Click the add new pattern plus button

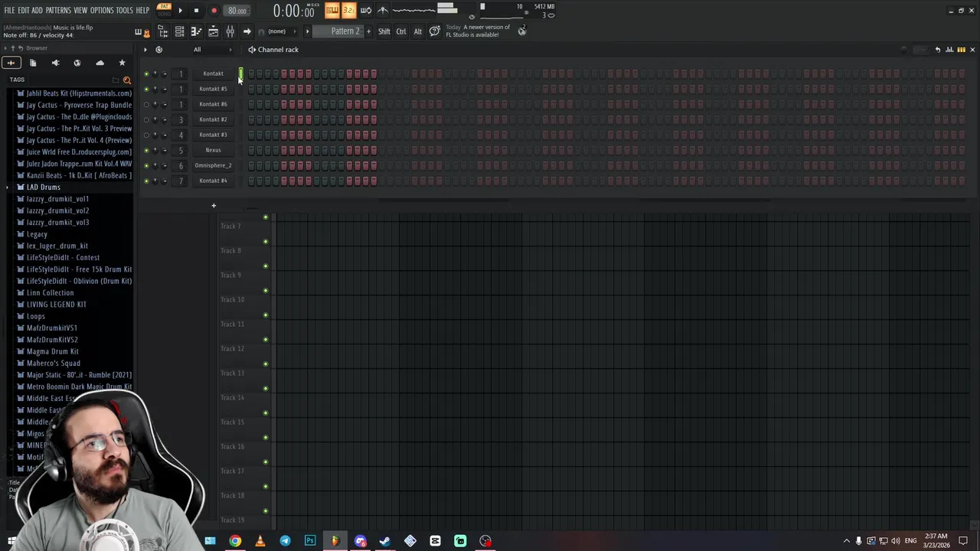[x=368, y=31]
